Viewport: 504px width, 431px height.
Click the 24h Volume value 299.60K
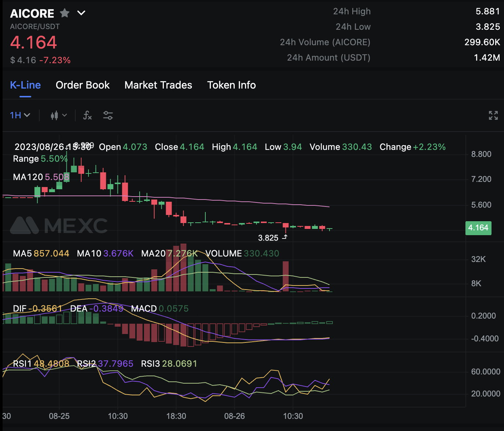tap(482, 42)
